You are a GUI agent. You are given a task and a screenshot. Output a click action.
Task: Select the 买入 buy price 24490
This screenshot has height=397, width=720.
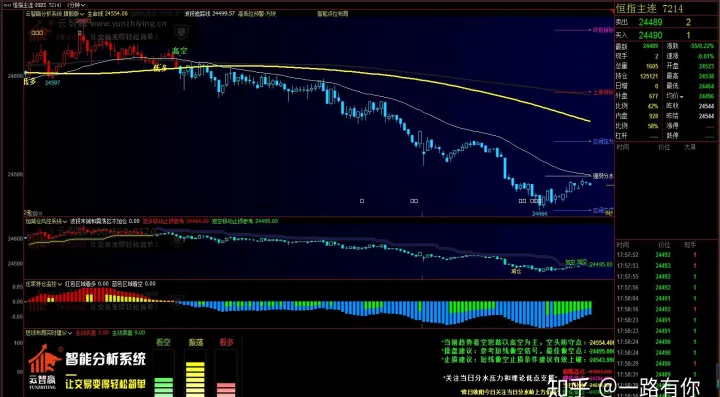coord(650,35)
